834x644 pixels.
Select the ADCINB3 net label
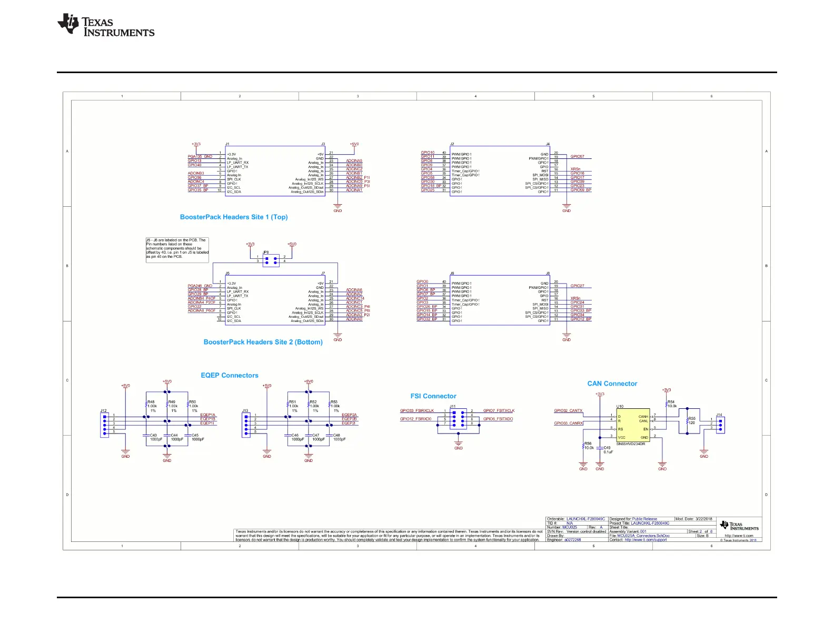196,174
